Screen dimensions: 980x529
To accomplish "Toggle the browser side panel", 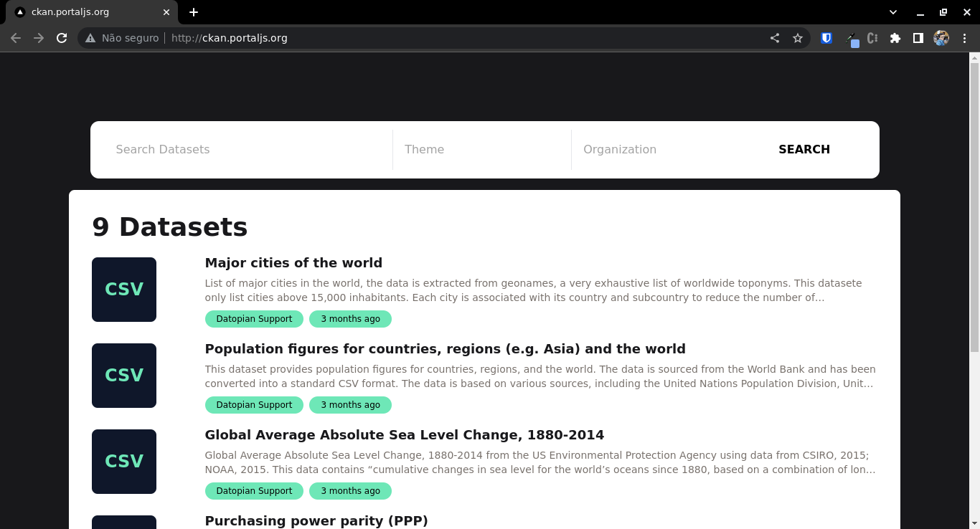I will 918,38.
